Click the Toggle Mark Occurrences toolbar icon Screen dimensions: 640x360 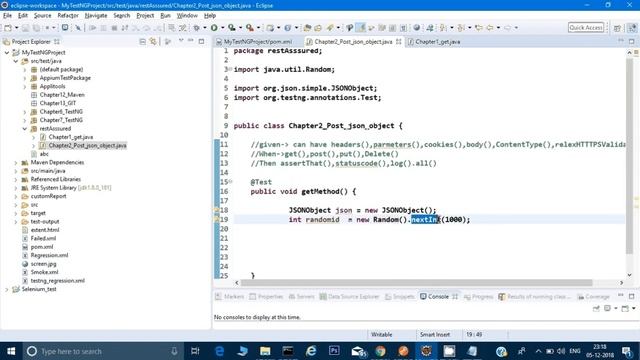point(360,28)
